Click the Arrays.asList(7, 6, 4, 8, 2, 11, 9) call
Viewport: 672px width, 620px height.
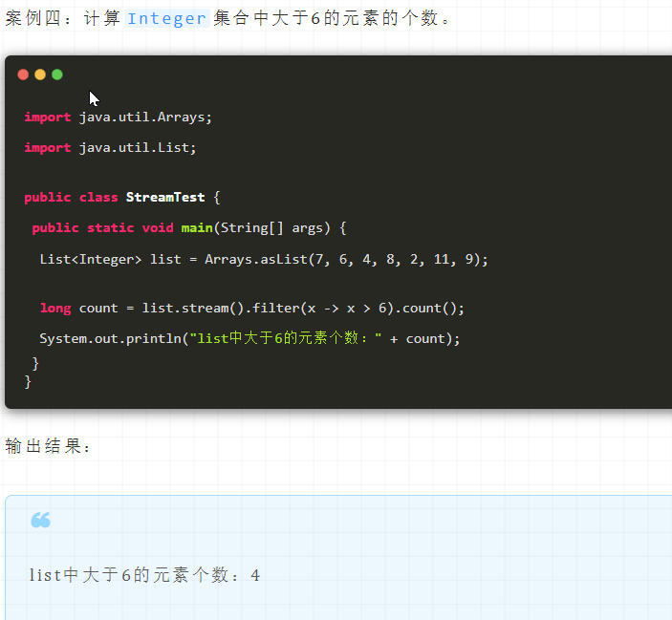pos(345,260)
